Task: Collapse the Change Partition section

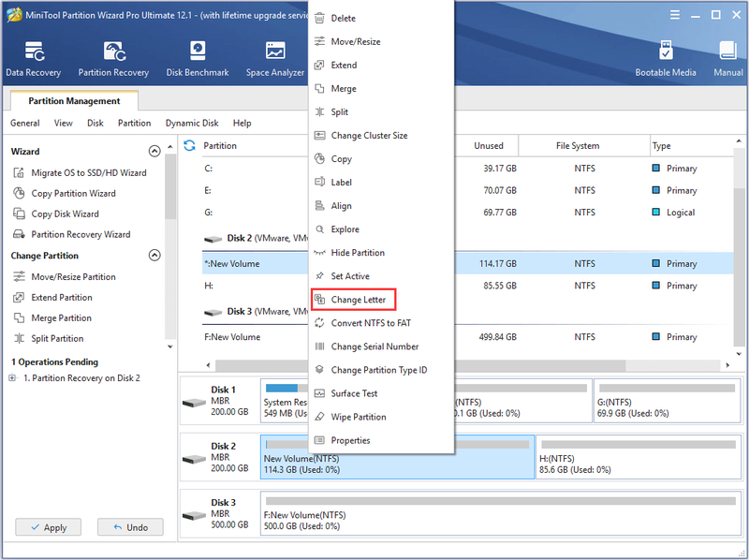Action: coord(154,255)
